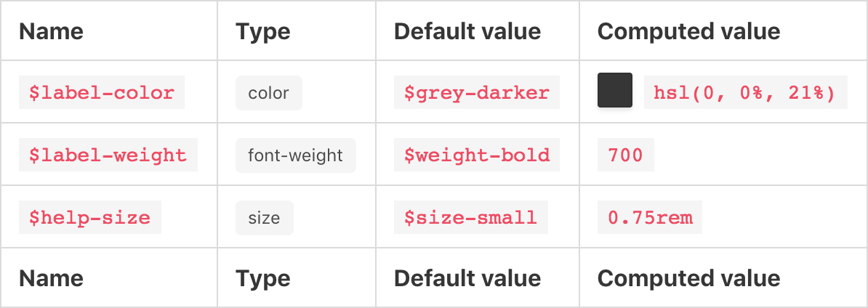
Task: Select the hsl(0, 0%, 21%) computed value
Action: click(746, 93)
